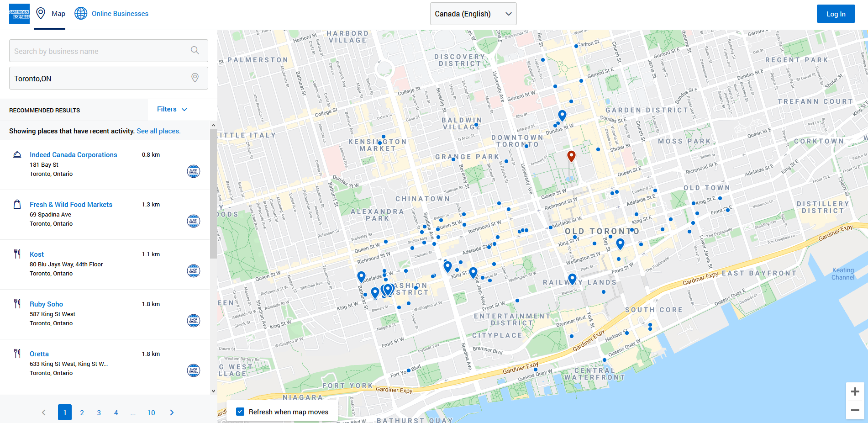Open the Oretta listing

39,354
